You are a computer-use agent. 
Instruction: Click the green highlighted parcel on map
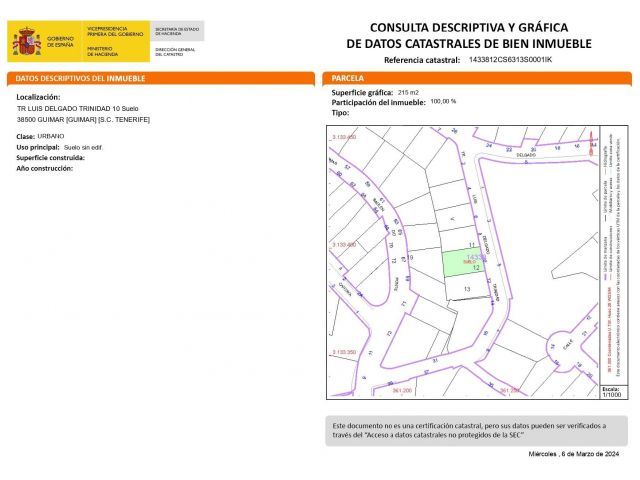[464, 262]
